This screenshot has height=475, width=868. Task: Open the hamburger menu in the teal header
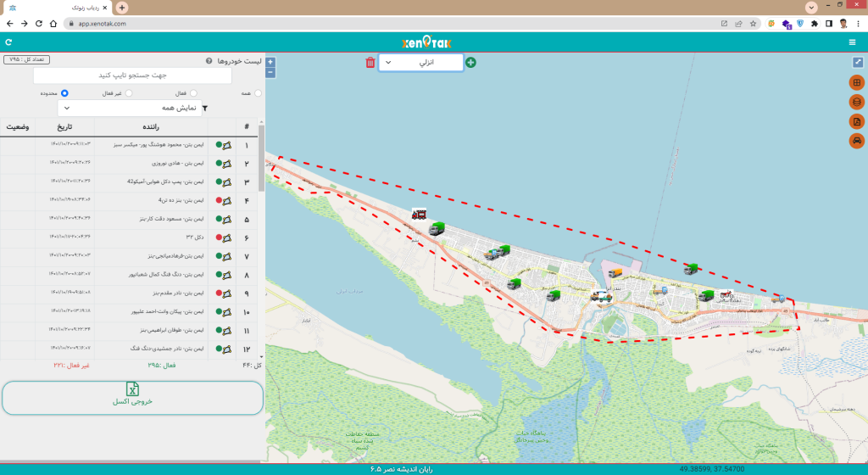coord(852,42)
